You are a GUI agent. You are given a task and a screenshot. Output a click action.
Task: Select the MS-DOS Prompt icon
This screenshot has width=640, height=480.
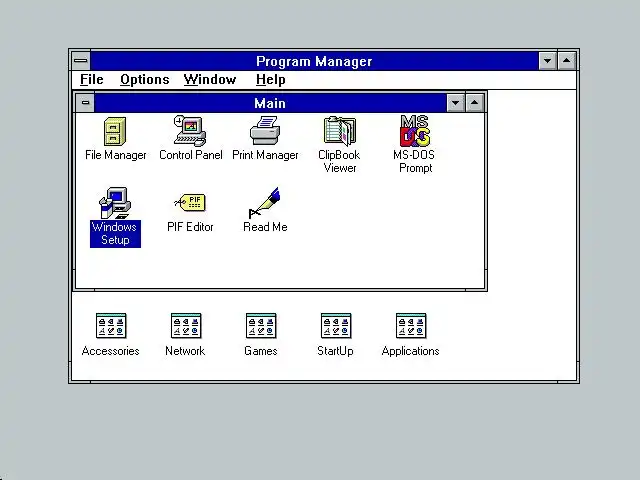pos(415,131)
